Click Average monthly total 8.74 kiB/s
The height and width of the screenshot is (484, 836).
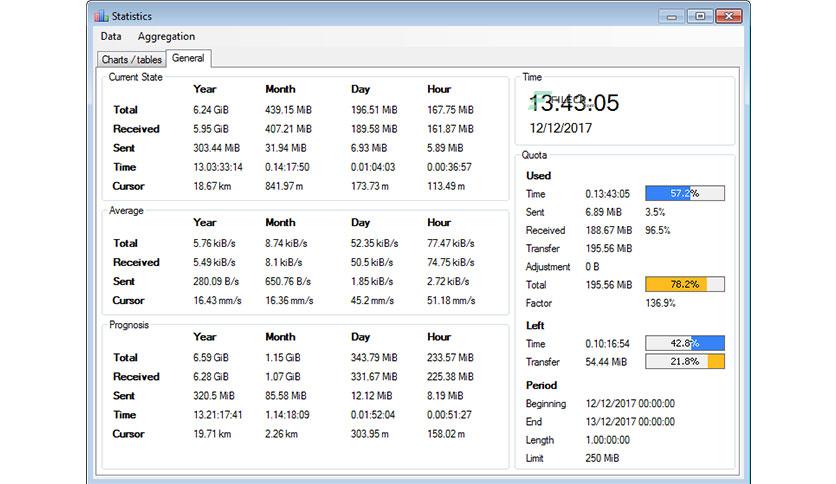pos(286,243)
